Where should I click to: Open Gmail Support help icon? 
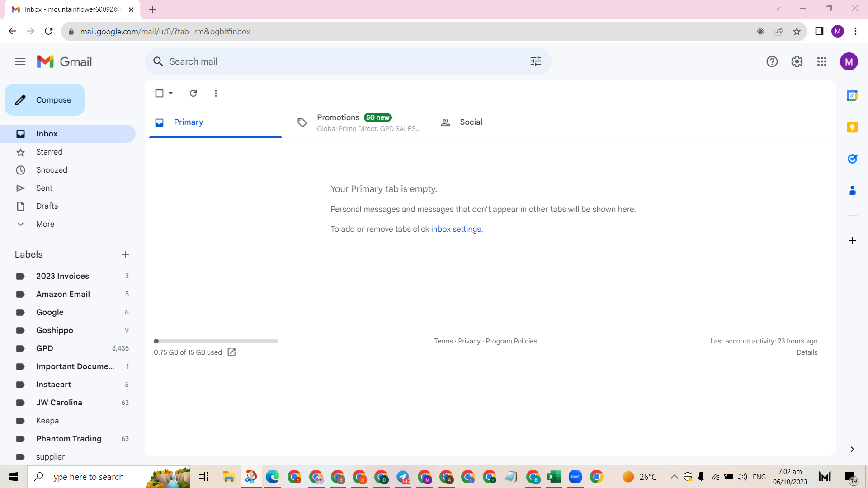772,61
